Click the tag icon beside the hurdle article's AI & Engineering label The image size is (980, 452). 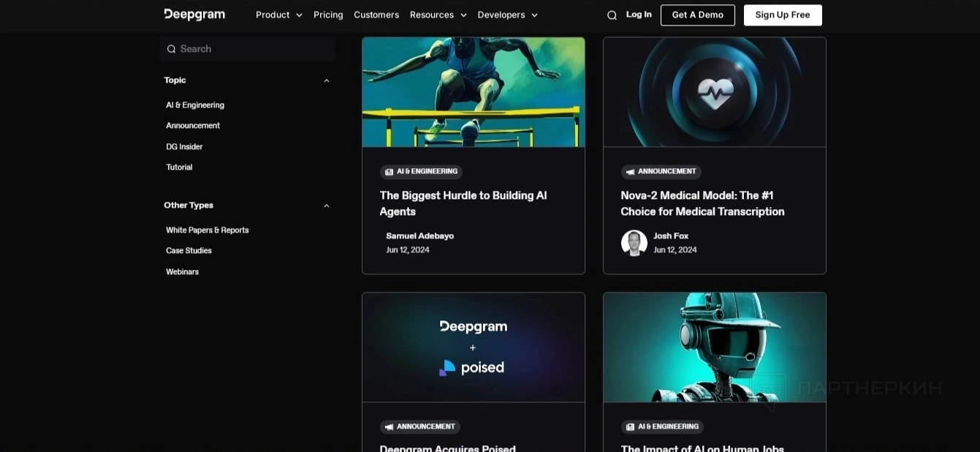pos(389,172)
